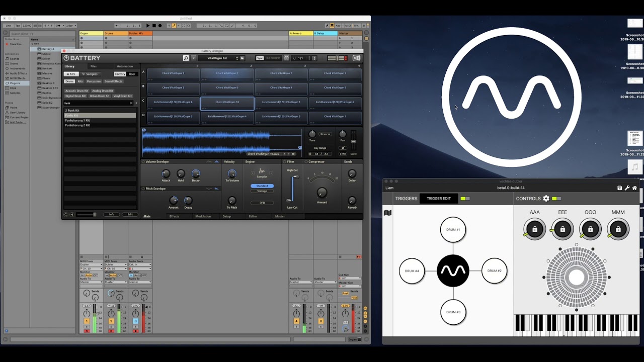Click the Acoustic Drum Kit tag
Viewport: 644px width, 362px height.
tap(76, 91)
